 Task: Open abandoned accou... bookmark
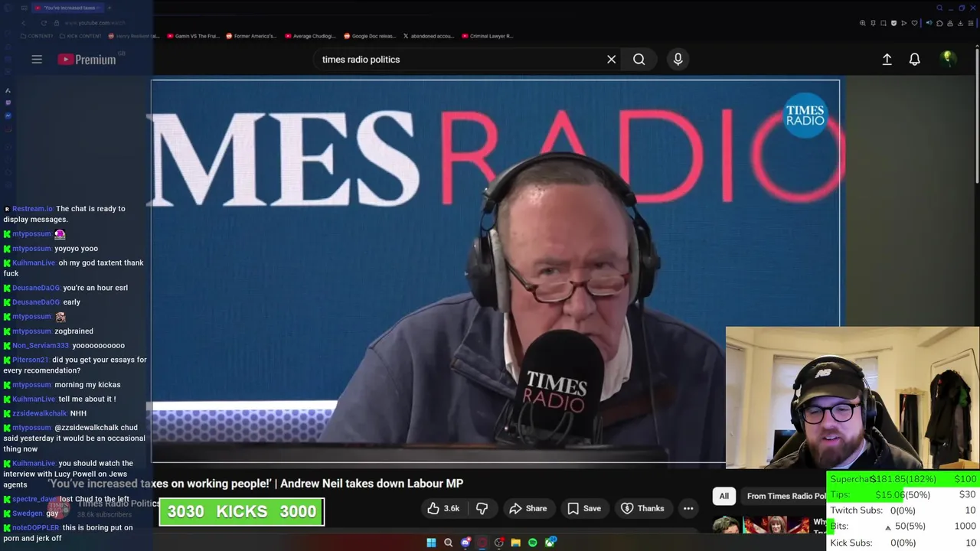point(429,36)
